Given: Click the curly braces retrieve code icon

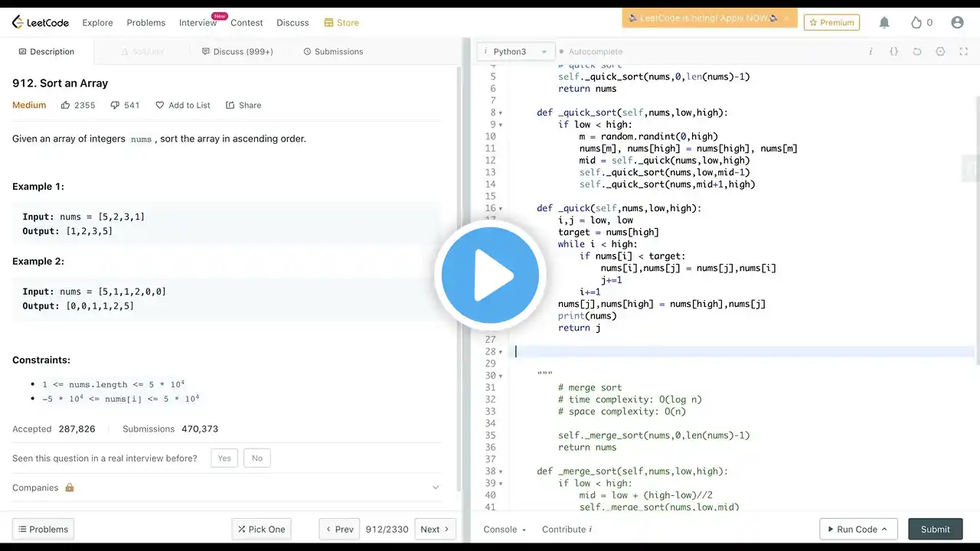Looking at the screenshot, I should click(x=893, y=51).
